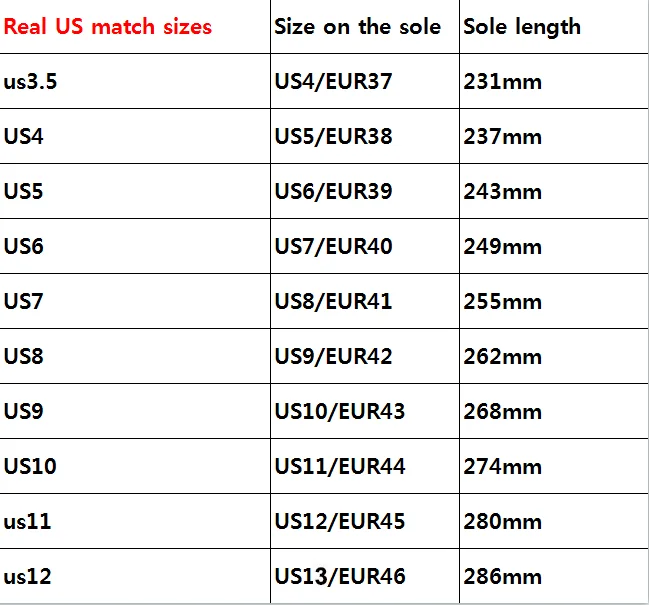The image size is (649, 605).
Task: Select the 231mm sole length cell
Action: pyautogui.click(x=502, y=82)
